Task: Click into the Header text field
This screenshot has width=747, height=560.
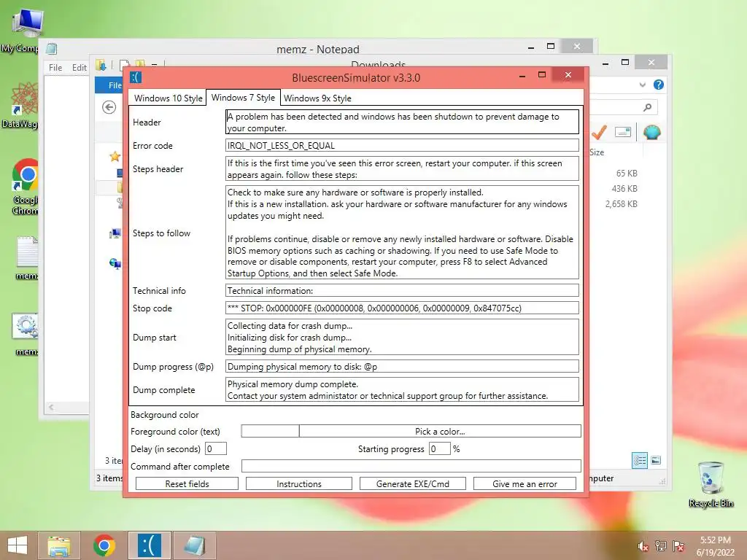Action: [x=402, y=122]
